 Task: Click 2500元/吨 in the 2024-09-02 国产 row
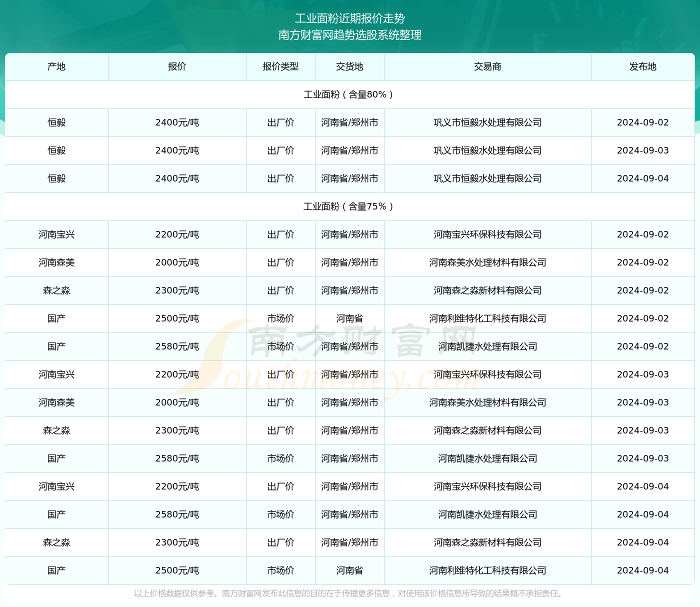point(177,318)
